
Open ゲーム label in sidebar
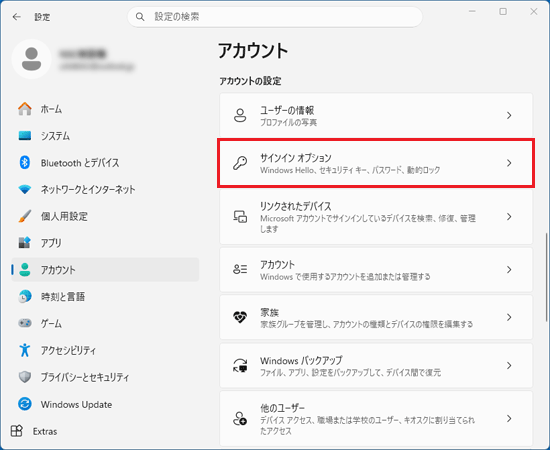tap(51, 323)
